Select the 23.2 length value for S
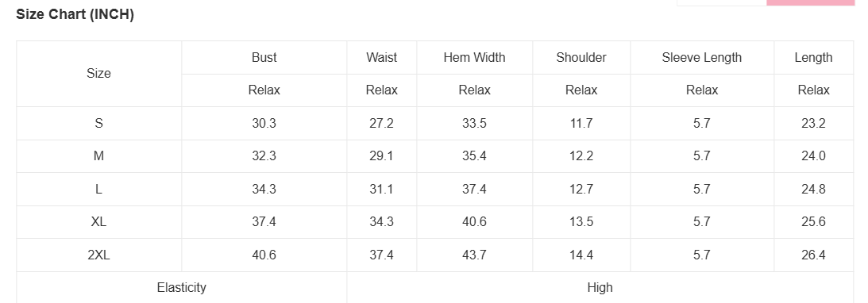Viewport: 868px width, 303px height. click(x=813, y=123)
